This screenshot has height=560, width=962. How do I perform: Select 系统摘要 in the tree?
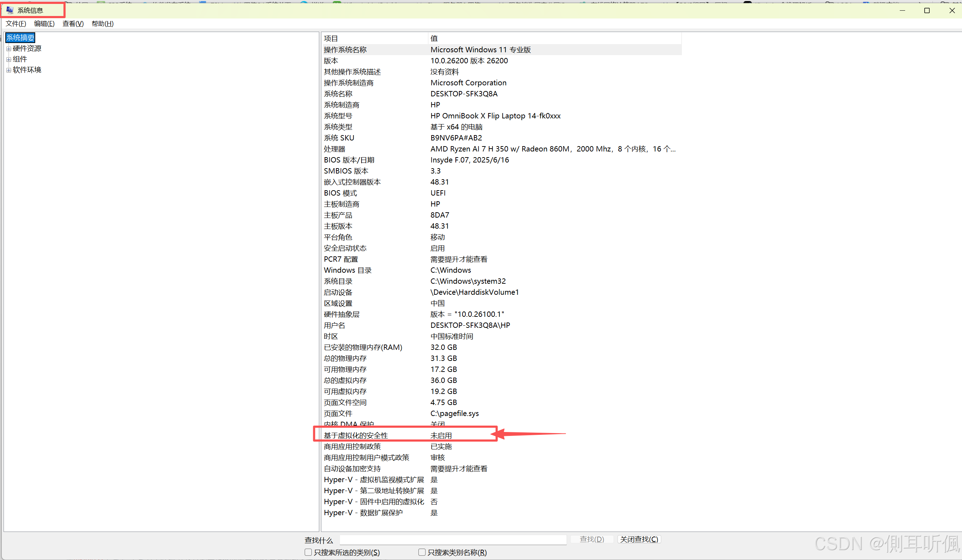[20, 38]
